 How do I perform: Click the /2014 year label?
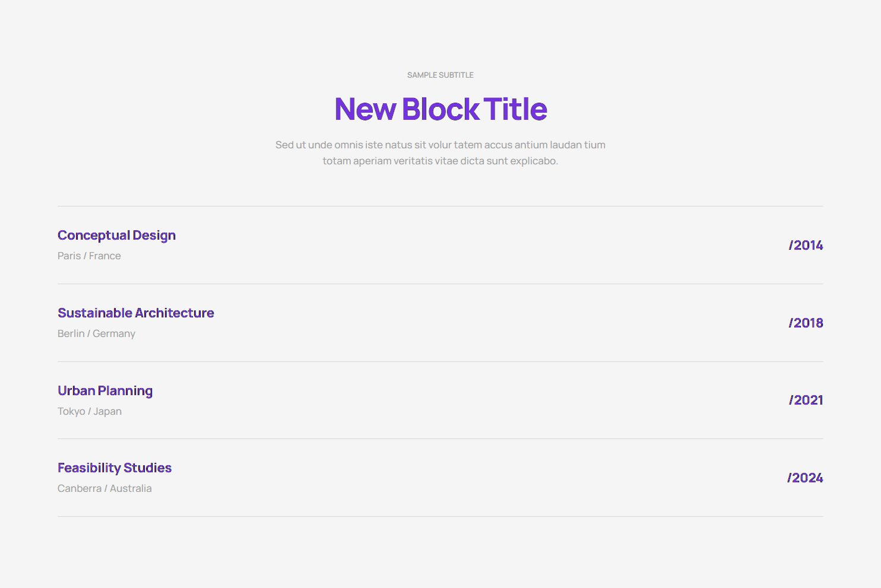[x=806, y=246]
